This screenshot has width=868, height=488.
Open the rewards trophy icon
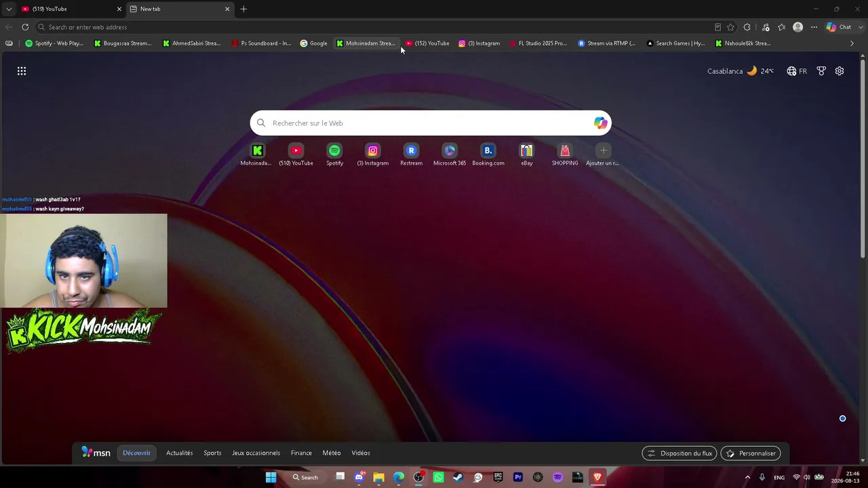(821, 71)
